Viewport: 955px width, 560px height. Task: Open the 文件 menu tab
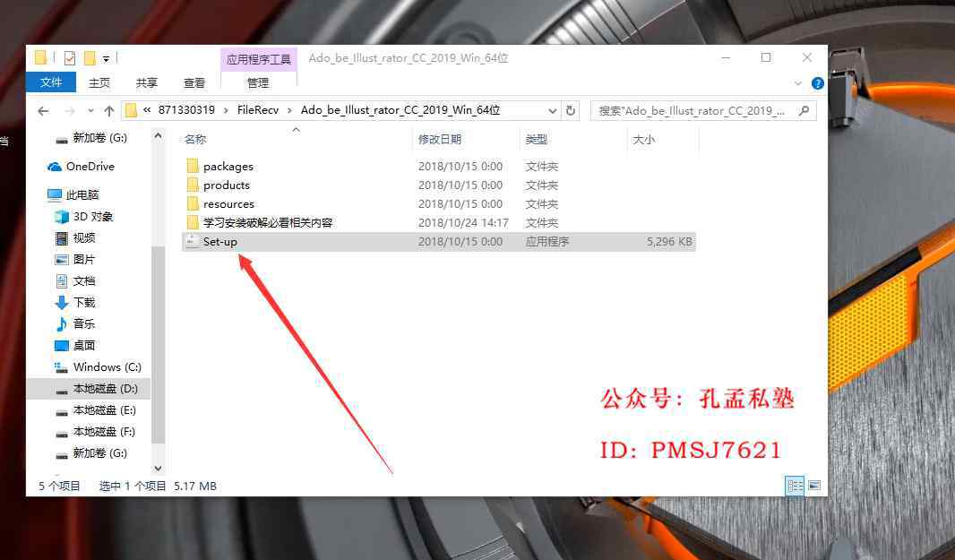click(x=51, y=82)
